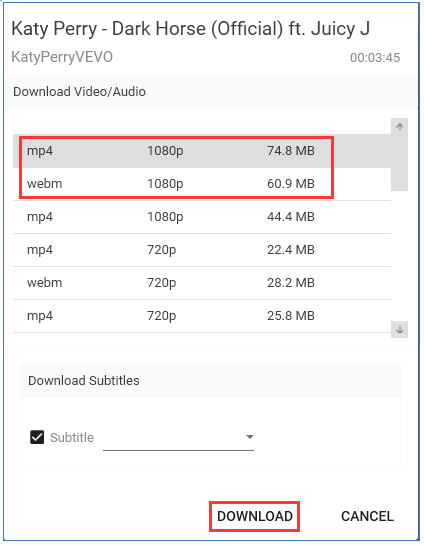This screenshot has height=546, width=424.
Task: Choose webm 720p 28.2 MB format
Action: coord(202,283)
